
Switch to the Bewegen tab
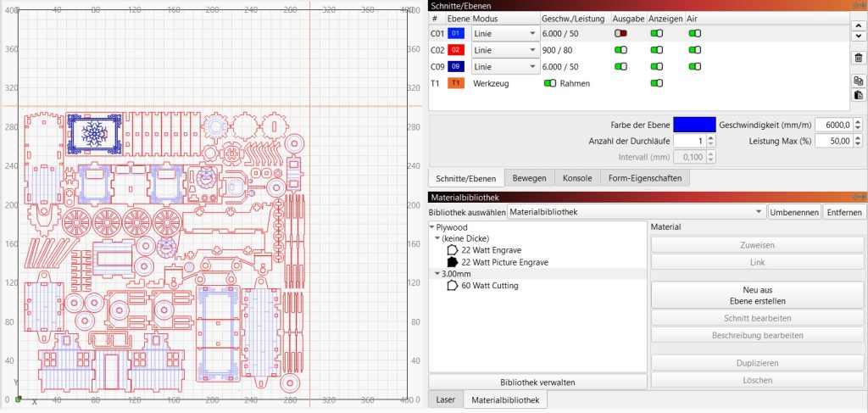pyautogui.click(x=529, y=178)
